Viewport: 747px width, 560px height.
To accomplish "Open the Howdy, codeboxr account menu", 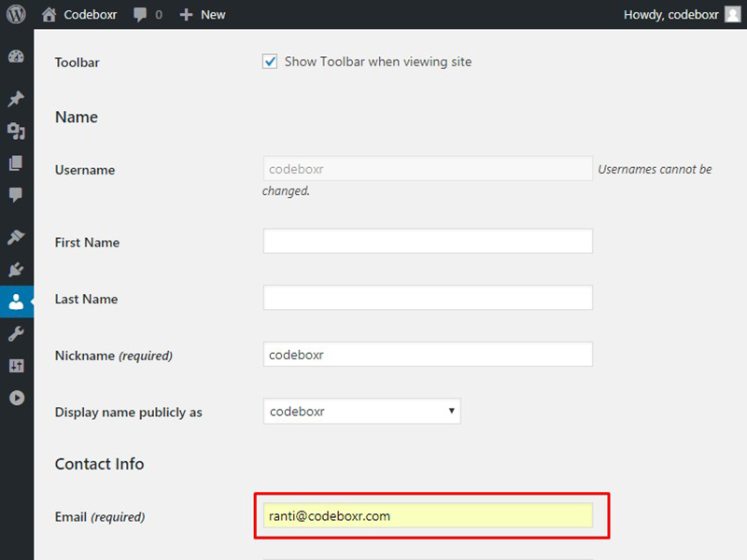I will pos(670,15).
